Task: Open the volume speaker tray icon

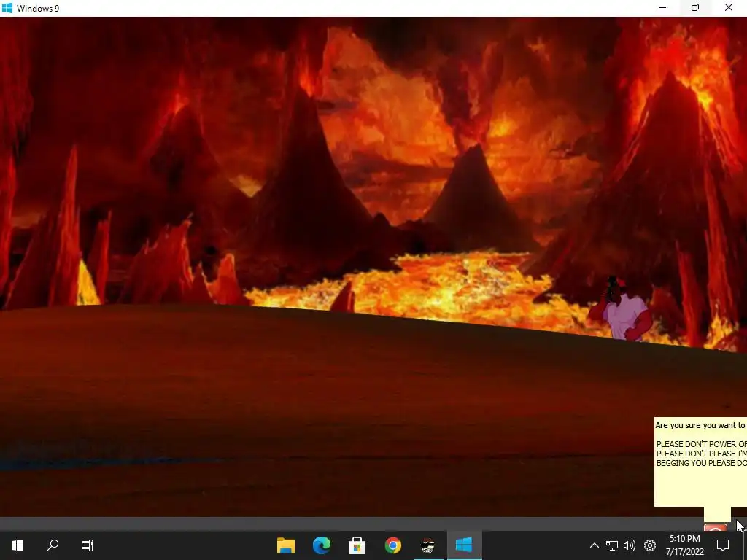Action: click(x=630, y=545)
